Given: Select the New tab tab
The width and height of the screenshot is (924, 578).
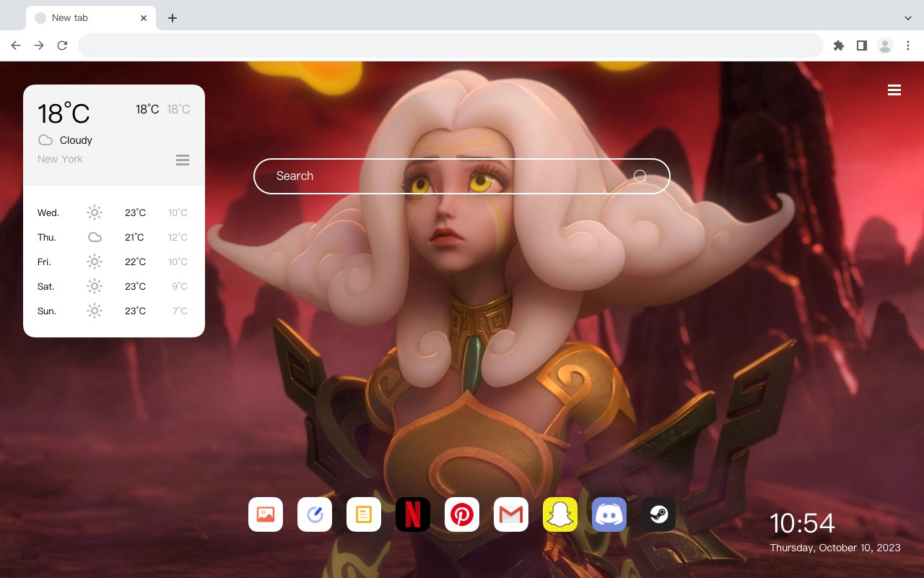Looking at the screenshot, I should (x=90, y=18).
